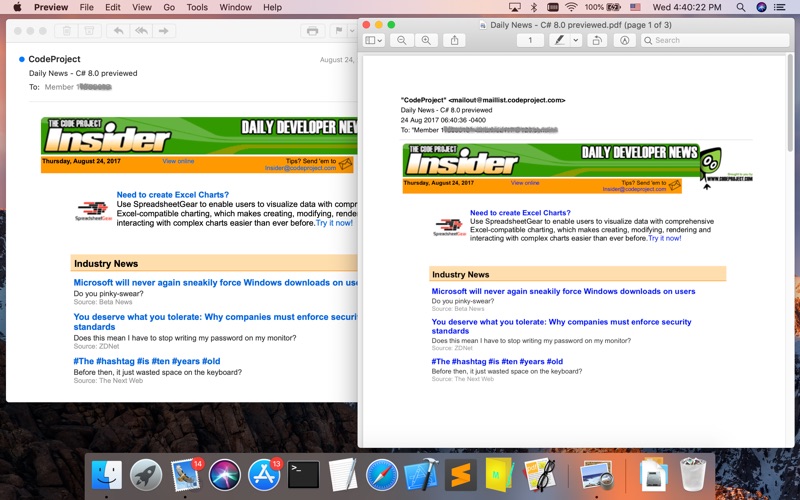Click the Preview icon in the Dock
Viewport: 800px width, 500px height.
point(596,475)
